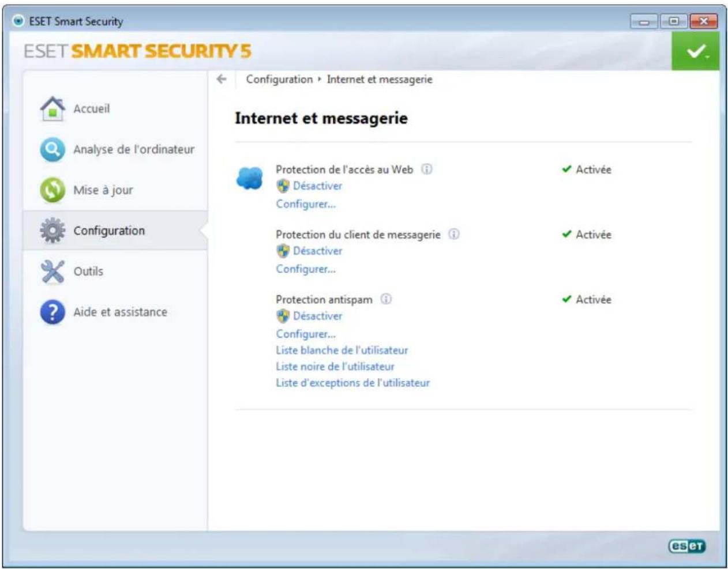The width and height of the screenshot is (728, 569).
Task: Click the shield icon under Protection de l'accès au Web
Action: pos(283,186)
